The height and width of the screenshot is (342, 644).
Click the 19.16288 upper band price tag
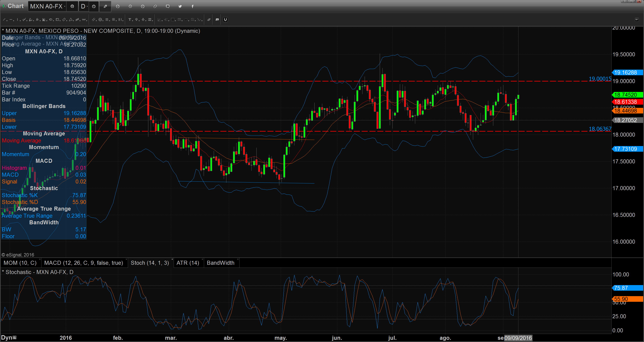(627, 72)
